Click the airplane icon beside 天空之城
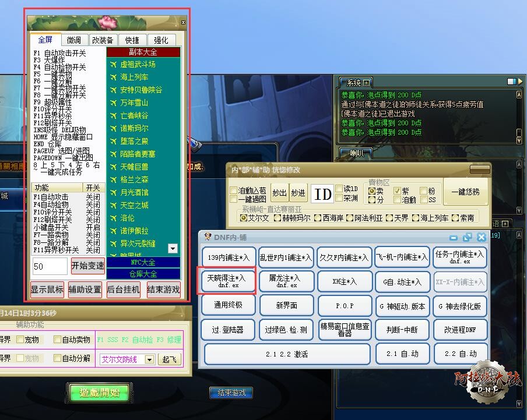 113,206
